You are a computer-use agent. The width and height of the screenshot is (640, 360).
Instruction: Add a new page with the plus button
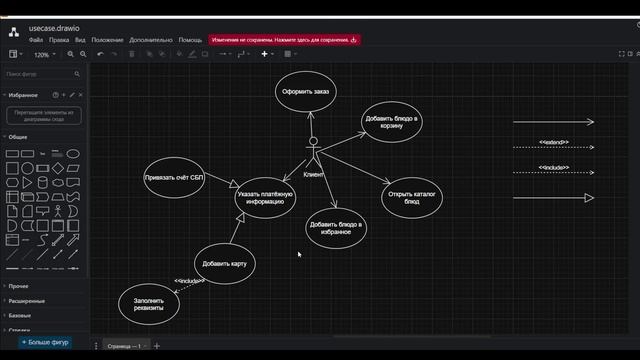(157, 346)
